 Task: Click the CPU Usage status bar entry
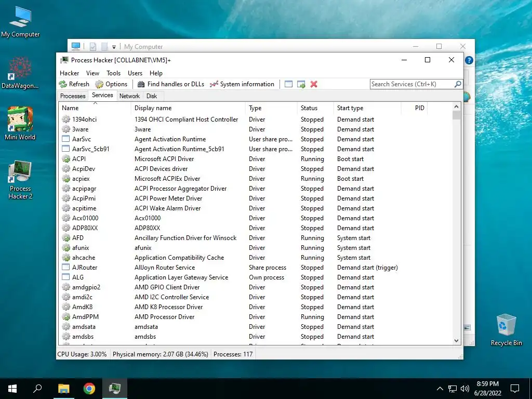coord(82,354)
